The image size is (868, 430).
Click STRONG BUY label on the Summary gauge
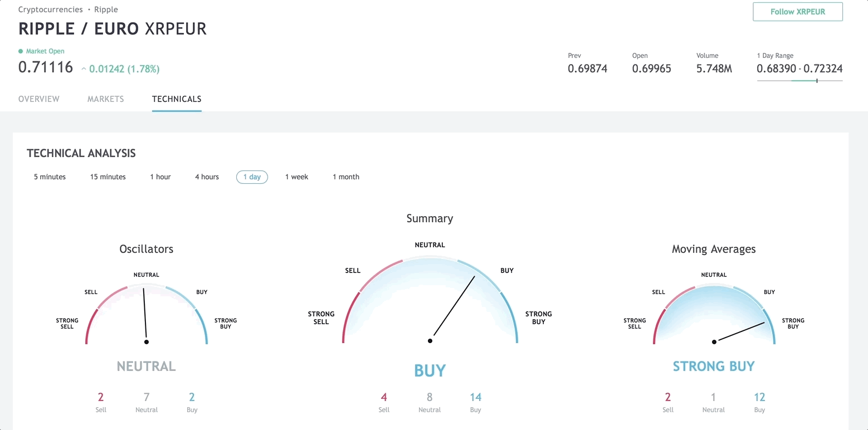point(539,317)
